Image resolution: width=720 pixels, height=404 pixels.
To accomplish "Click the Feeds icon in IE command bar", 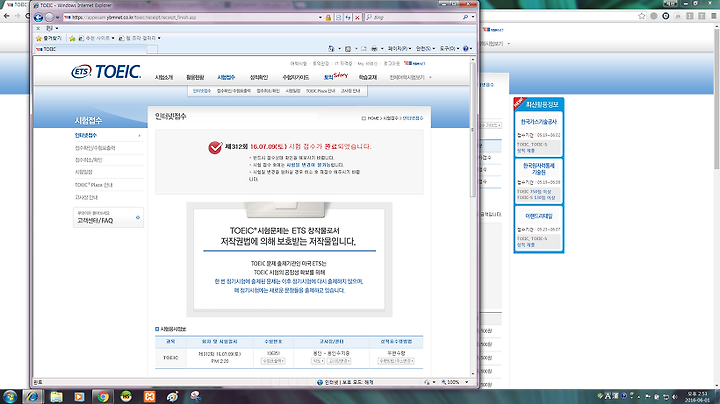I will pyautogui.click(x=348, y=49).
